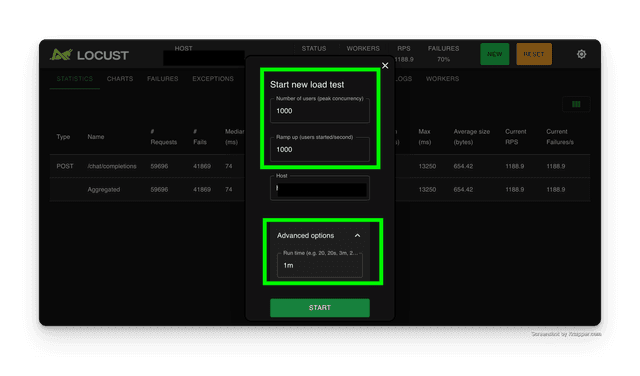The width and height of the screenshot is (640, 376).
Task: Click the Locust grasshopper logo
Action: 62,55
